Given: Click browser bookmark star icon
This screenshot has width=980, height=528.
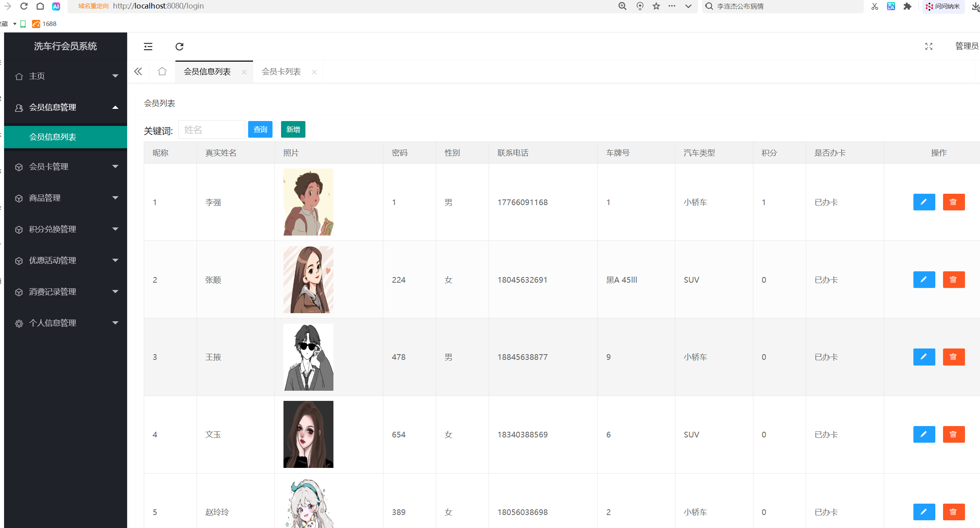Looking at the screenshot, I should 656,6.
